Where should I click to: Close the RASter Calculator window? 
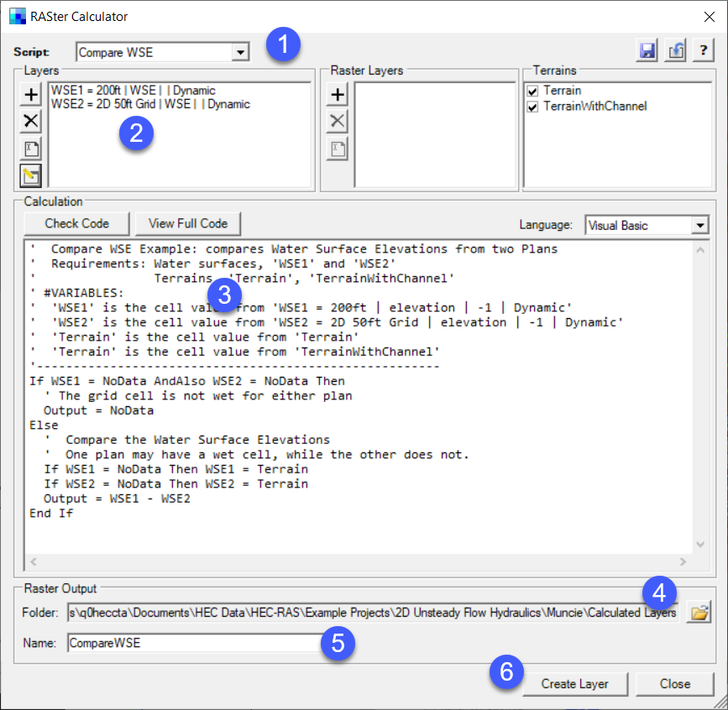pyautogui.click(x=709, y=17)
